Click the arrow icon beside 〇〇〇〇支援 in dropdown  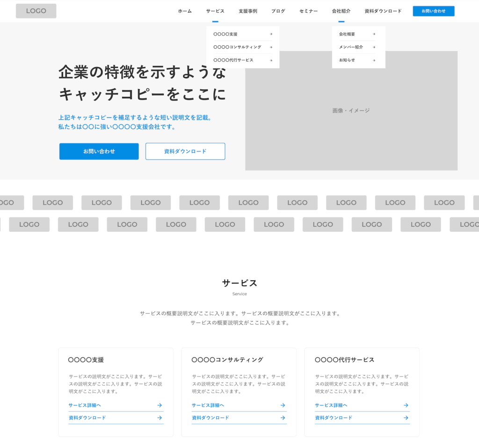(271, 34)
